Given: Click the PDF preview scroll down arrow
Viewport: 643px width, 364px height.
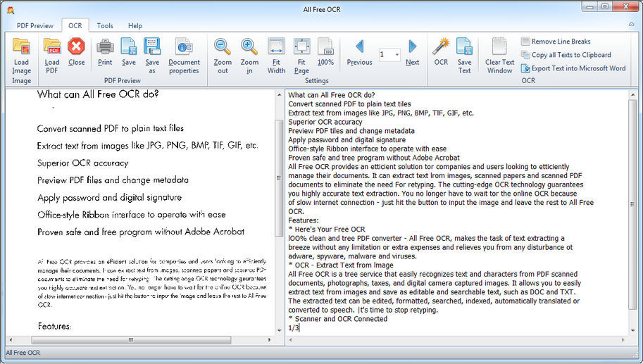Looking at the screenshot, I should [280, 330].
